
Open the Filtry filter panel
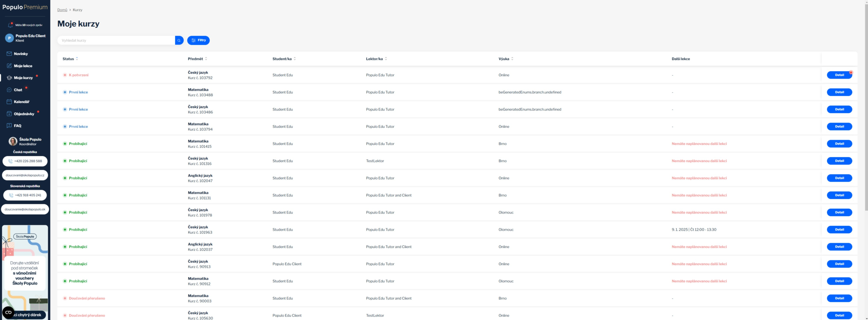pos(198,40)
